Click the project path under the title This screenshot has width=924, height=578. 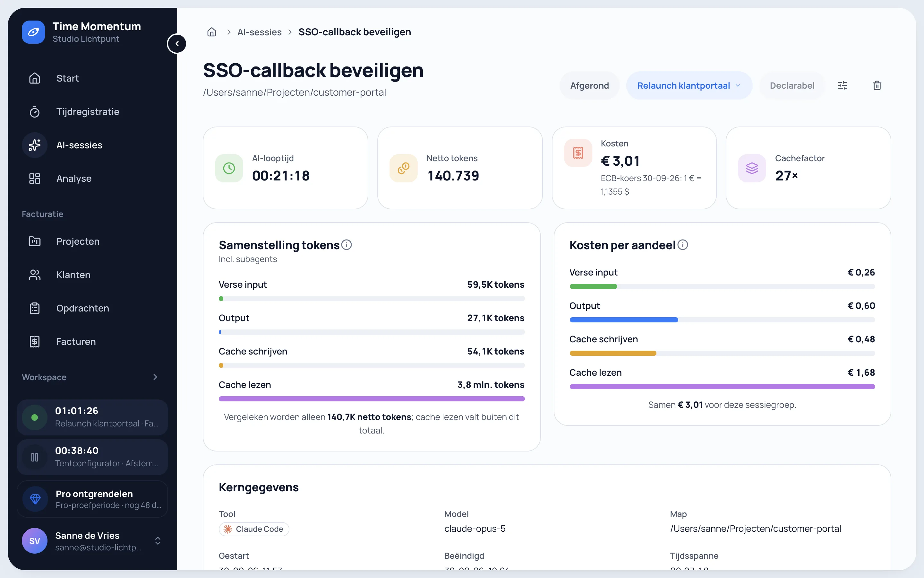click(295, 92)
